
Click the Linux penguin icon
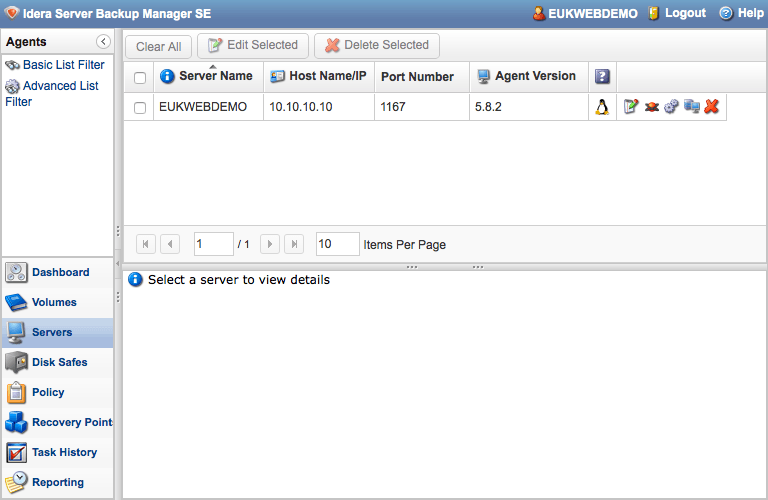click(602, 107)
